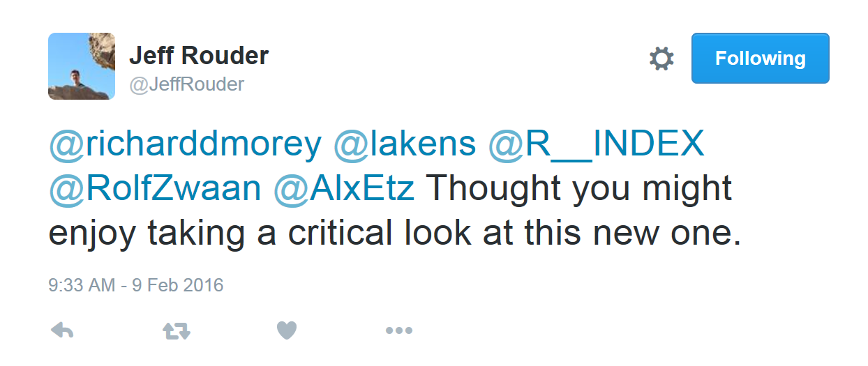Open Jeff Rouder's profile picture

point(82,66)
